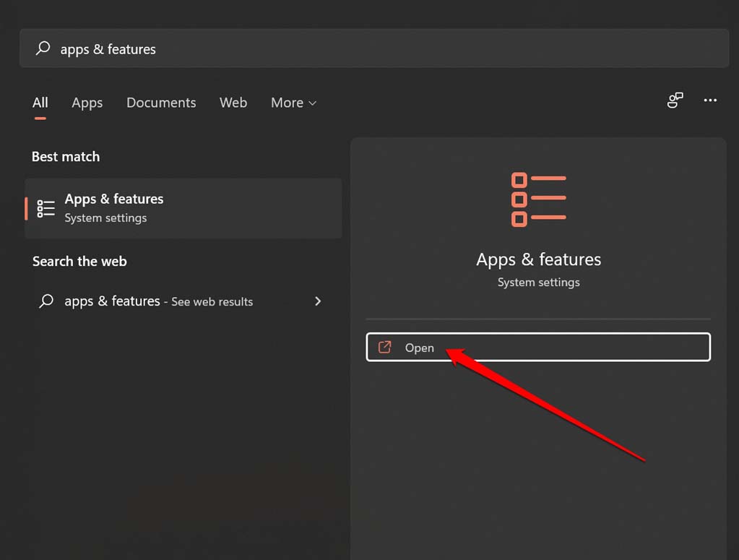
Task: Click the magnifier icon beside the web suggestion
Action: click(44, 301)
